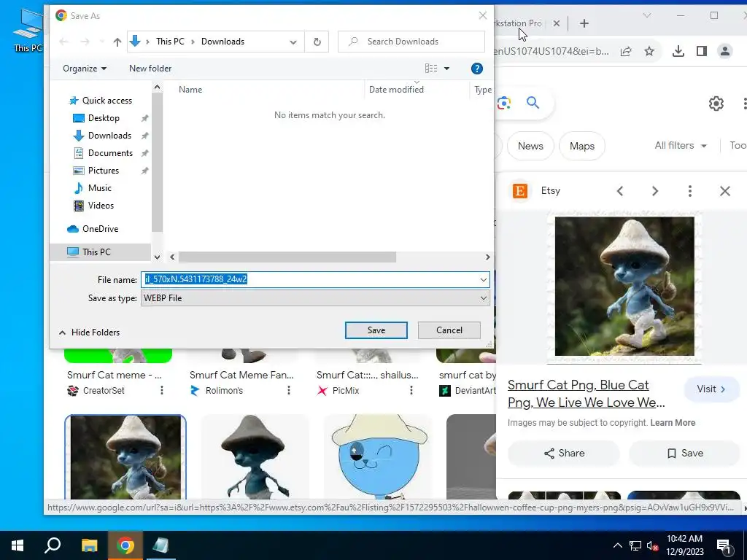Click Save button in Save As dialog
This screenshot has height=560, width=747.
pos(376,330)
